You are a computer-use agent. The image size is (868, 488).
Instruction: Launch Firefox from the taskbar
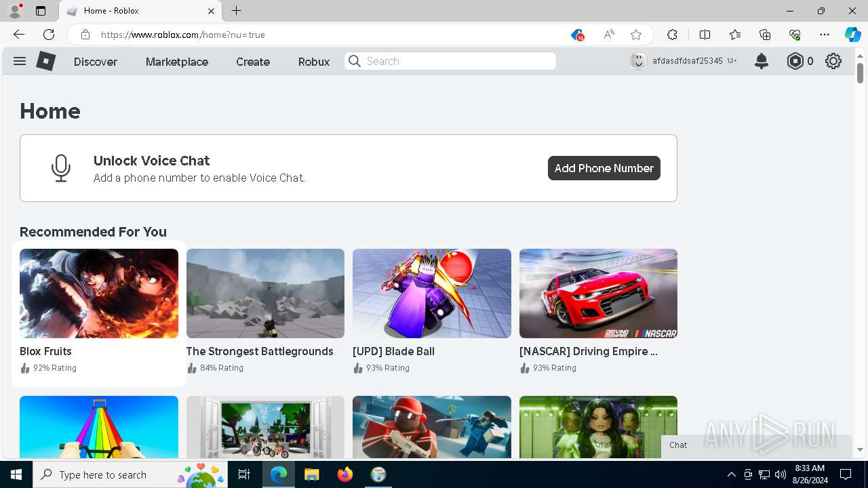tap(345, 474)
